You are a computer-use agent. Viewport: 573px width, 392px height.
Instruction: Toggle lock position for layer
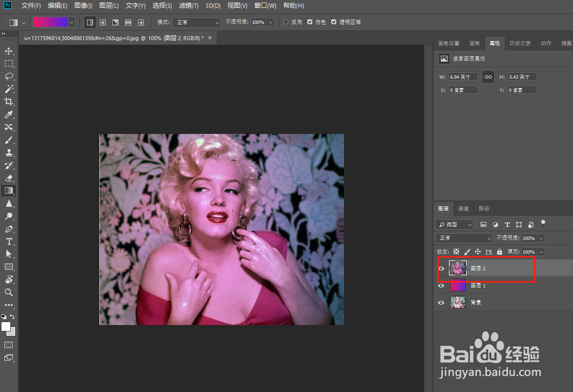click(x=478, y=252)
